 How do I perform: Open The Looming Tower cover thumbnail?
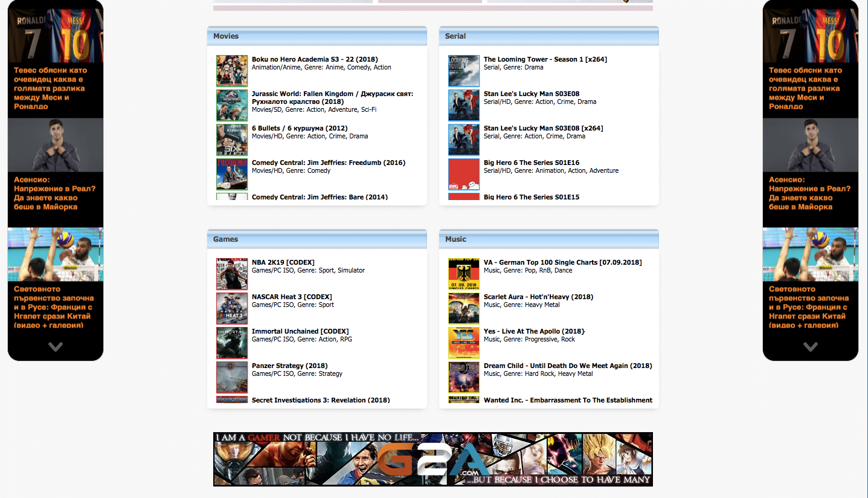tap(464, 71)
